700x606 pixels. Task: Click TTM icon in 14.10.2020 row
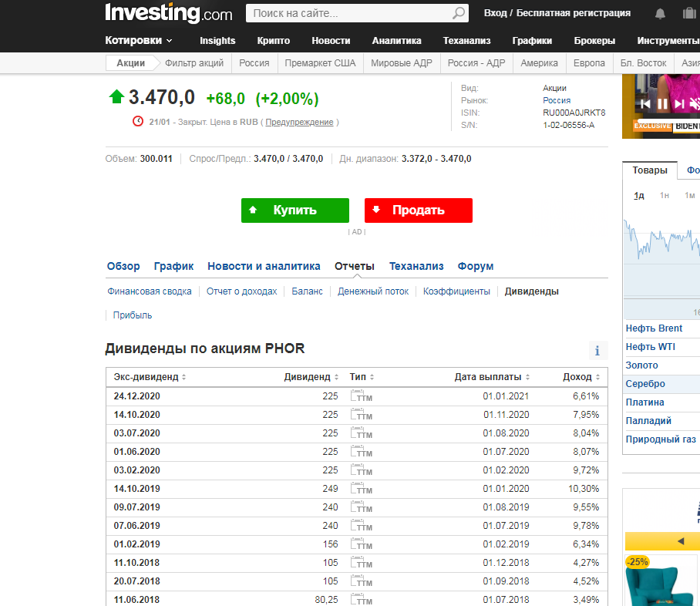(361, 415)
